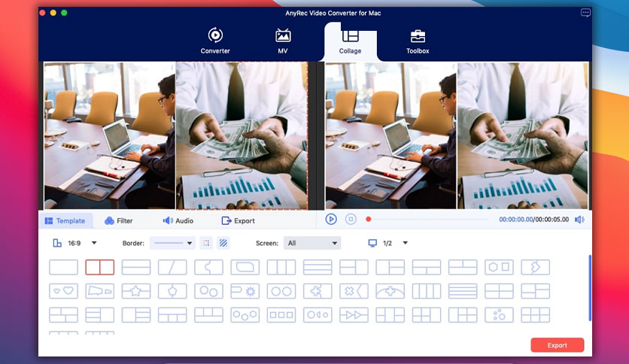Select the single-screen blank template

point(63,268)
